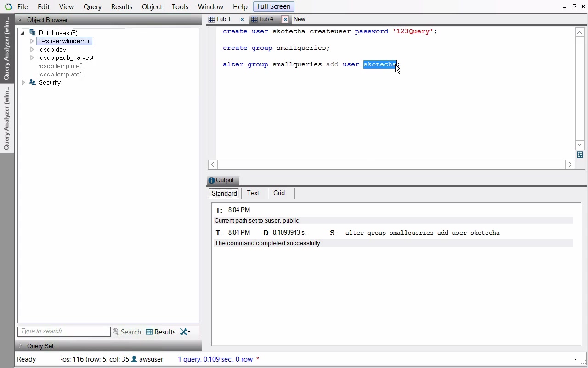
Task: Click the Security users icon
Action: [x=33, y=82]
